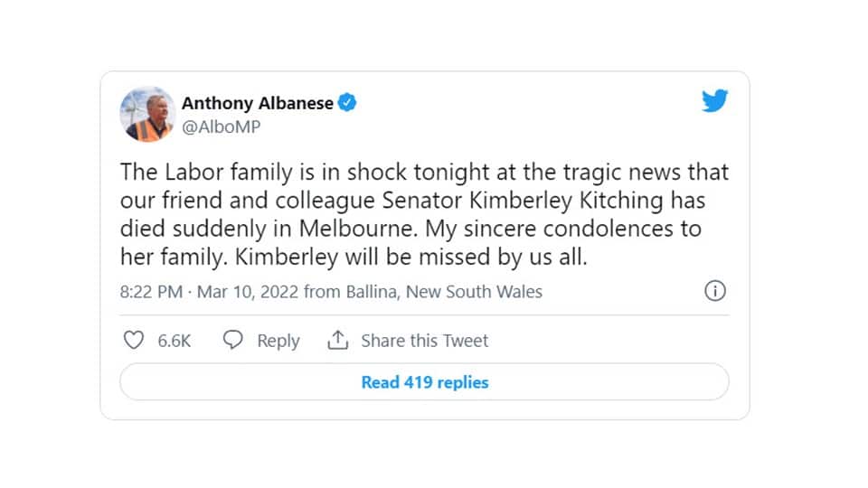Like the tweet with the heart icon
Image resolution: width=868 pixels, height=488 pixels.
[133, 340]
